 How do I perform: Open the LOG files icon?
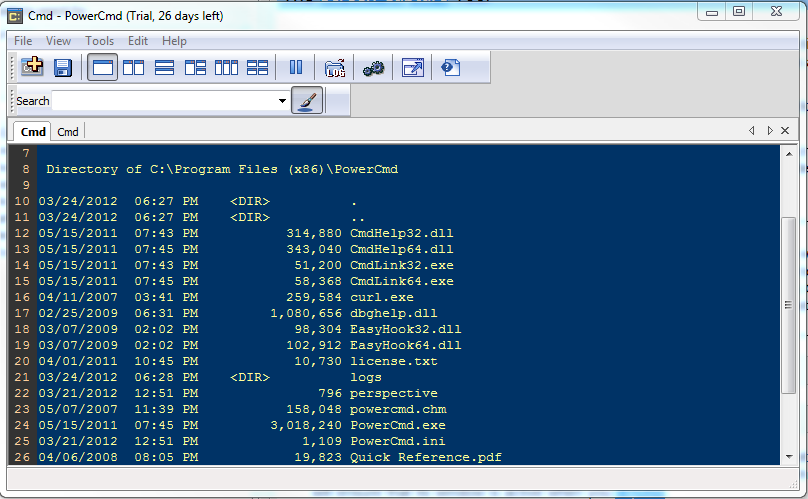pyautogui.click(x=335, y=68)
